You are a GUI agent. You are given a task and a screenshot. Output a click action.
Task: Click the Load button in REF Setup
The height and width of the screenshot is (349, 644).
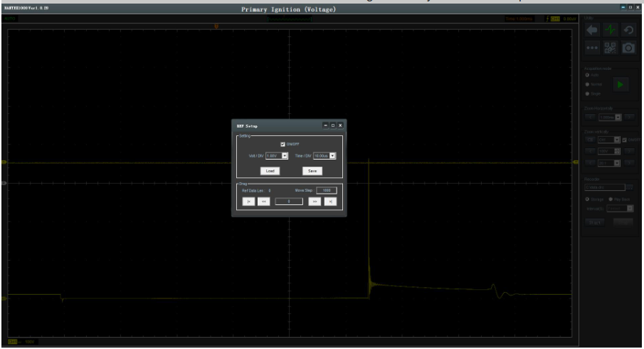[x=270, y=171]
